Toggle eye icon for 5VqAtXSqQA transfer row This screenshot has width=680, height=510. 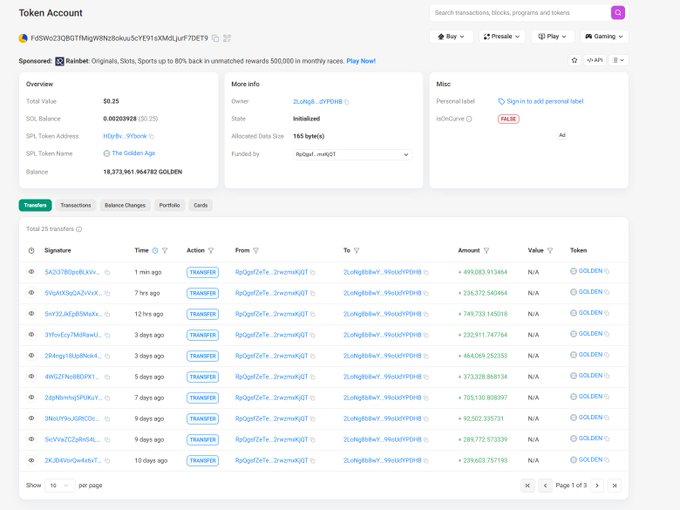coord(31,292)
